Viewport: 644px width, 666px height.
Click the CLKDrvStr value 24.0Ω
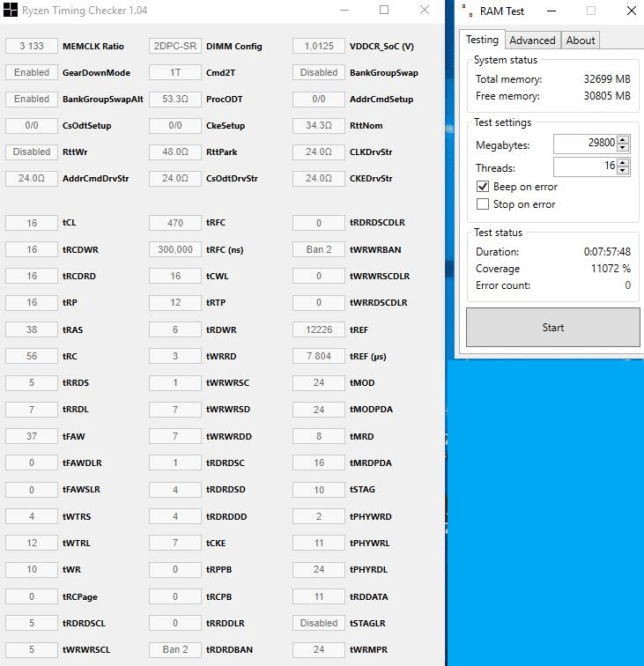pyautogui.click(x=319, y=152)
